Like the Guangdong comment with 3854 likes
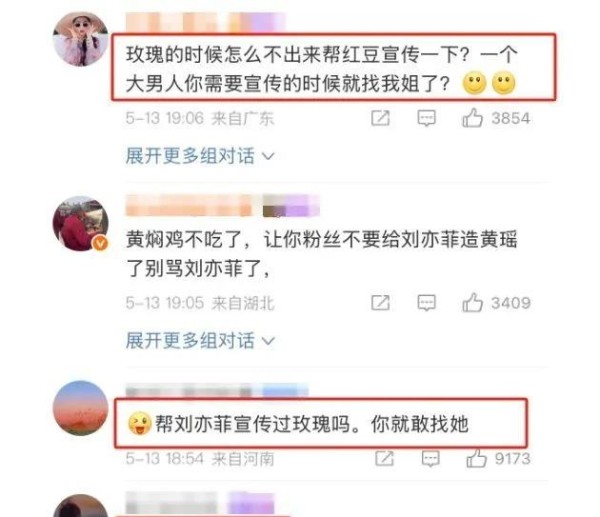Screen dimensions: 600x517 pyautogui.click(x=472, y=118)
